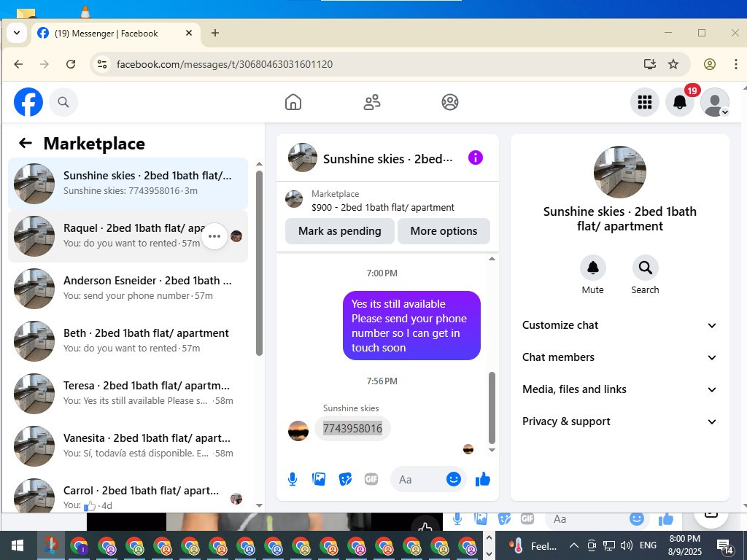Open Chrome profile icon
Image resolution: width=747 pixels, height=560 pixels.
point(709,64)
